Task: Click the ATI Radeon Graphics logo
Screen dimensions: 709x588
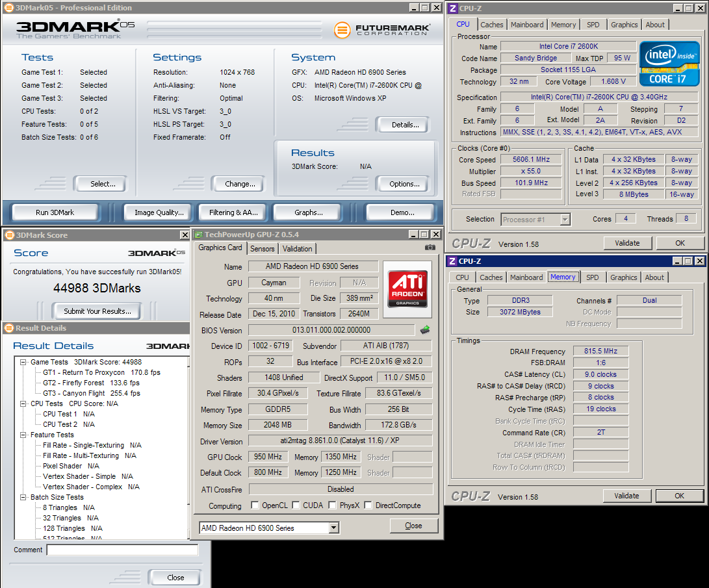Action: (408, 289)
